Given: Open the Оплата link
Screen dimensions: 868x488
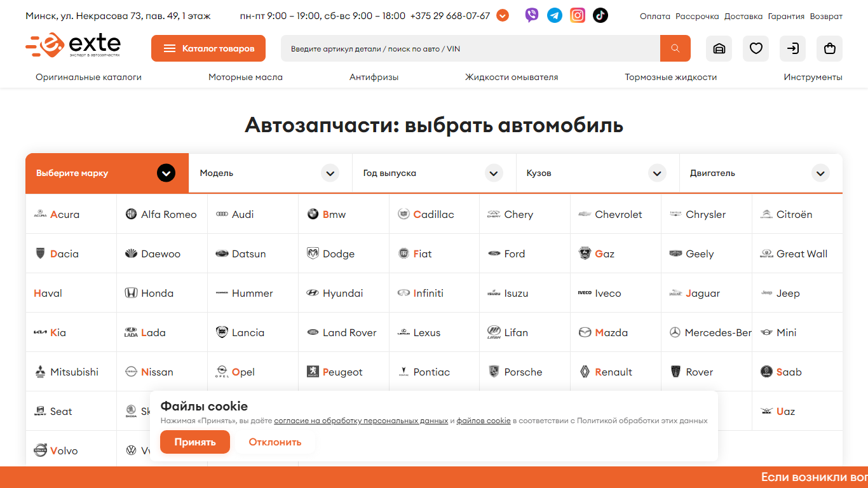Looking at the screenshot, I should pyautogui.click(x=655, y=17).
